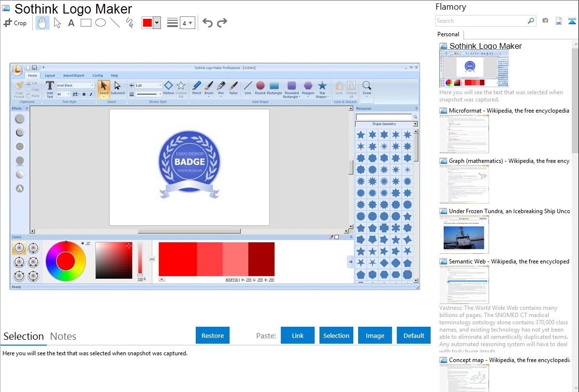
Task: Open the Under Frozen Tundra snapshot thumbnail
Action: (464, 234)
